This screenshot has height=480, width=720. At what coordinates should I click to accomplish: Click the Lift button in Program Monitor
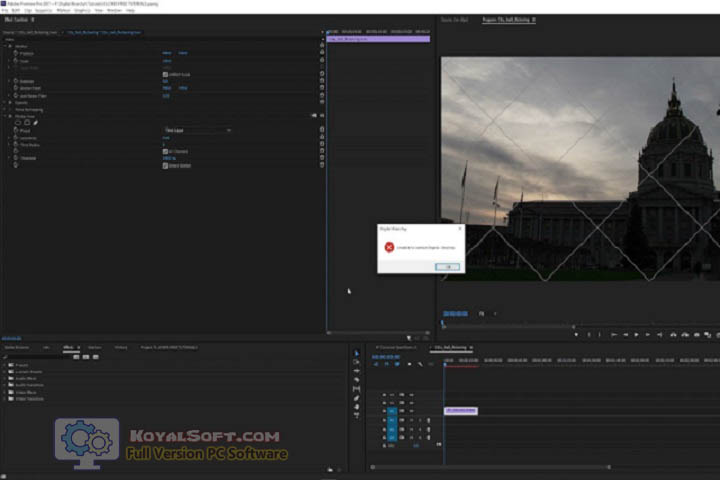[673, 335]
